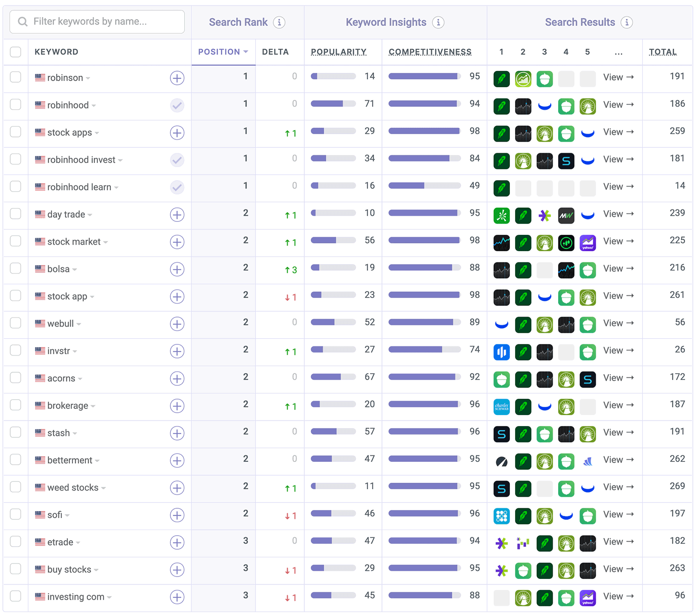
Task: Expand robinson keyword dropdown arrow
Action: [x=88, y=78]
